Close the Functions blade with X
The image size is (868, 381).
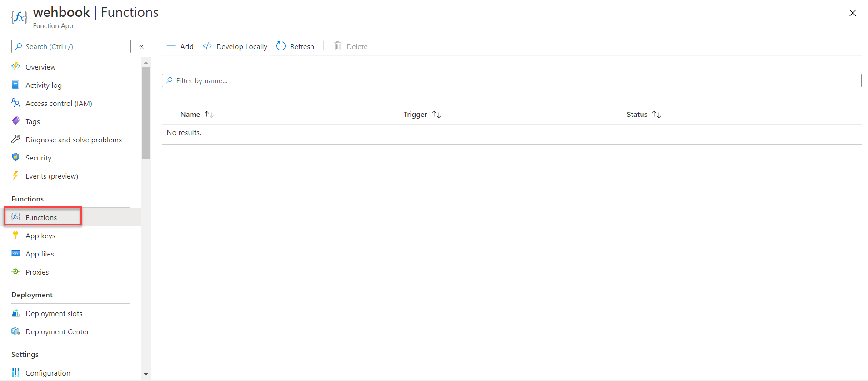(x=853, y=13)
